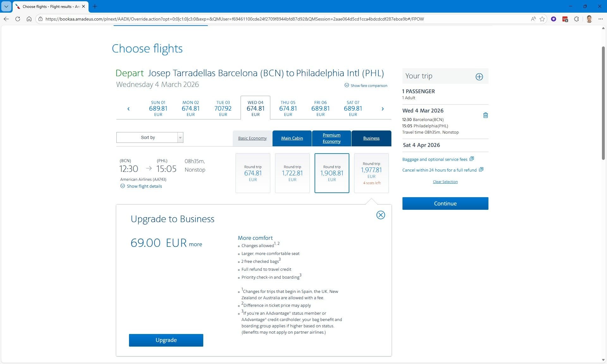Click the page vertical scrollbar thumb

tap(603, 103)
